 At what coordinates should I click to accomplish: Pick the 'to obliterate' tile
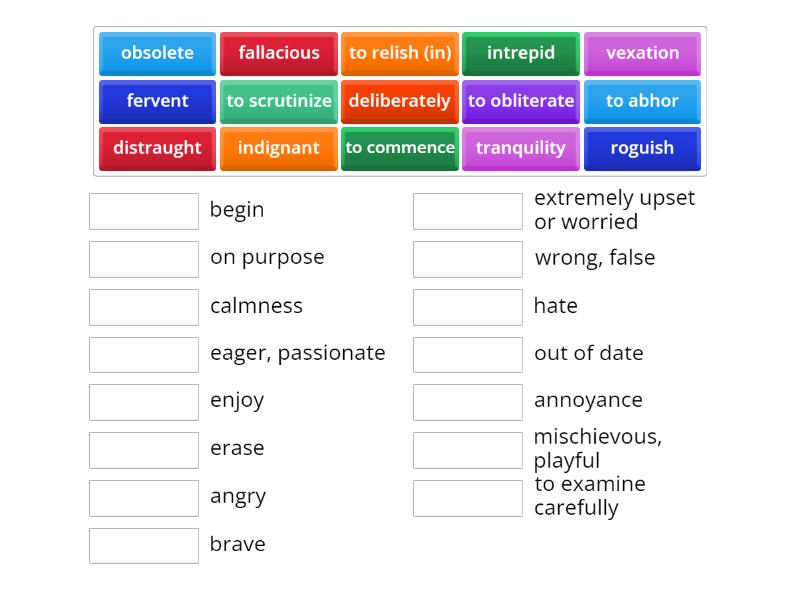coord(521,101)
